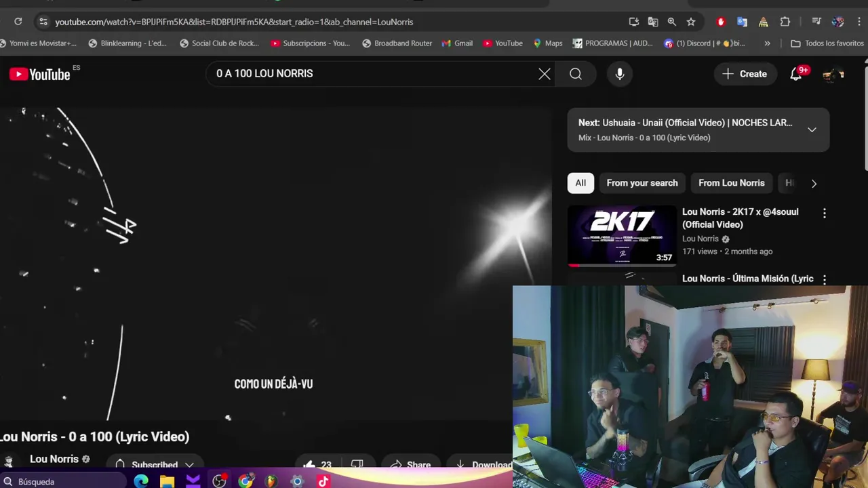
Task: Open File Explorer from taskbar
Action: tap(167, 481)
